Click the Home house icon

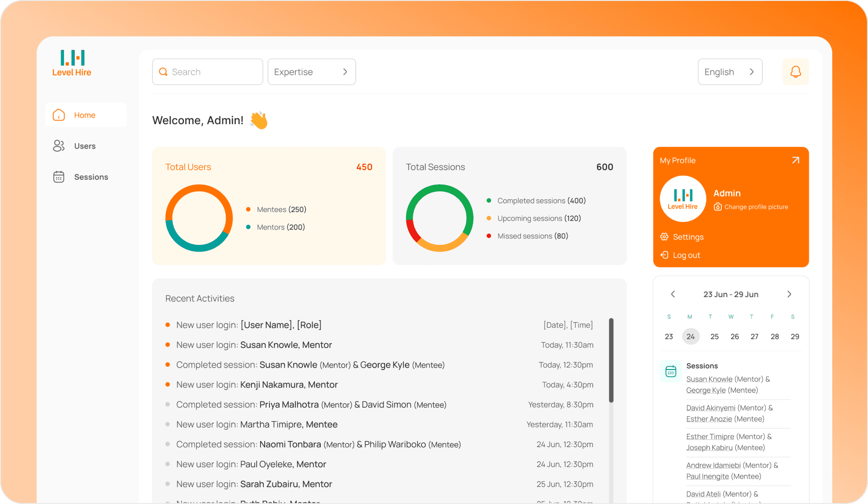point(59,115)
